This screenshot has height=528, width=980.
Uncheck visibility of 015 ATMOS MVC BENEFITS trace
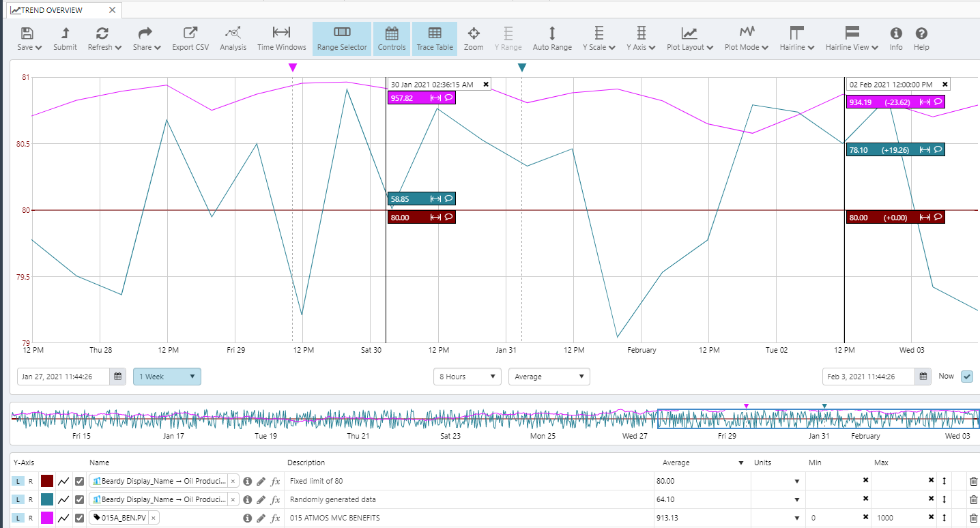[80, 518]
